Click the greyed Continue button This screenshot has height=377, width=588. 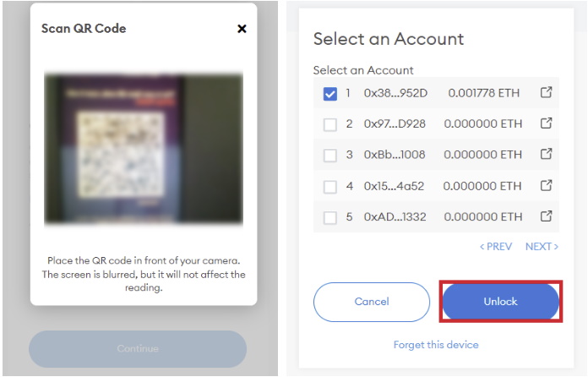coord(138,348)
